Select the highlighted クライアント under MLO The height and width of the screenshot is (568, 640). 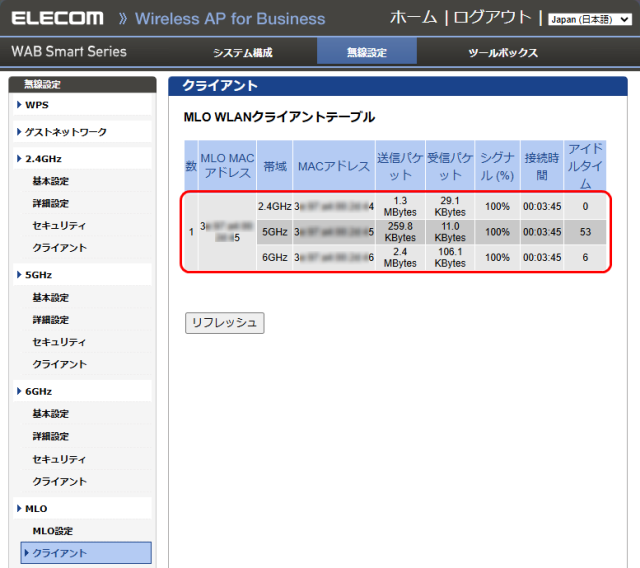tap(86, 553)
